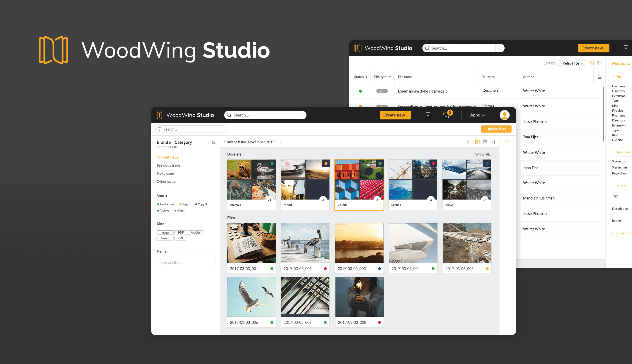Click Show all link for Dossiers

[483, 154]
